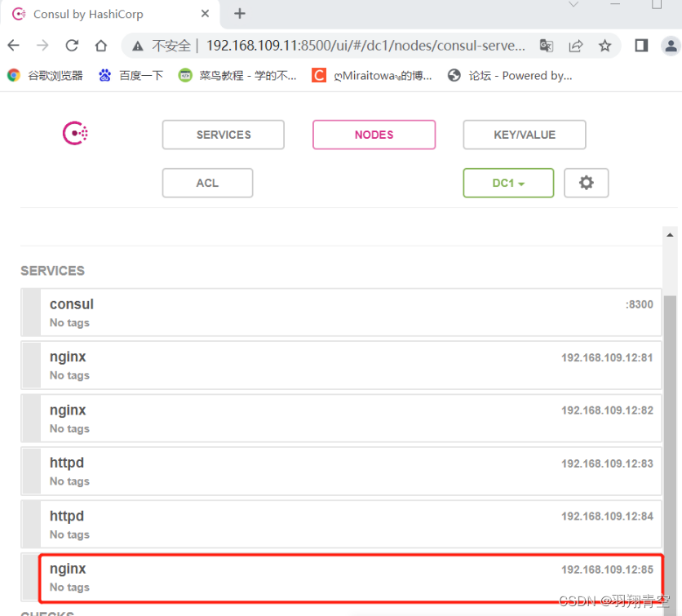Open the settings gear button
The image size is (682, 616).
[x=586, y=183]
